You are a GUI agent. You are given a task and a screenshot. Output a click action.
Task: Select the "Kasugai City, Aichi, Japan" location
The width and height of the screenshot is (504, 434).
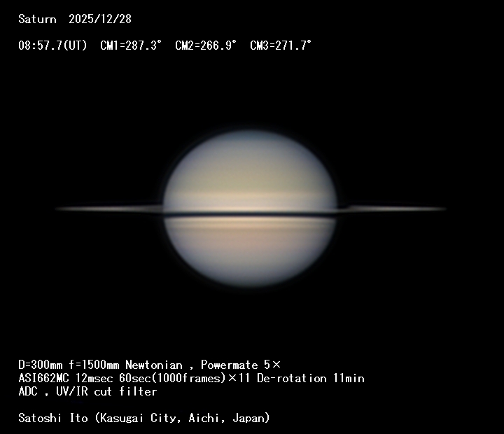(x=183, y=418)
